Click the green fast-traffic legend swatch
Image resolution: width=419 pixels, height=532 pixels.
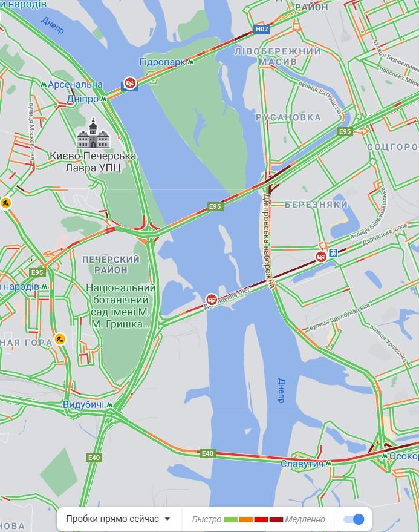(x=230, y=519)
